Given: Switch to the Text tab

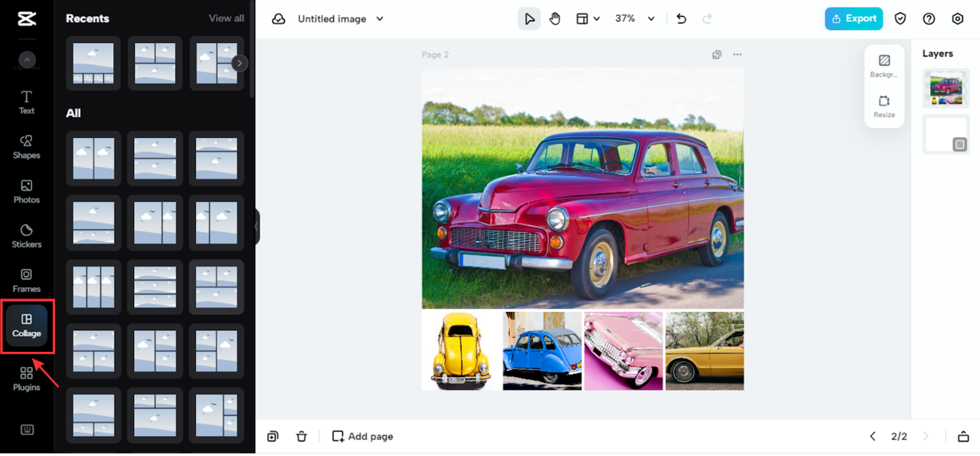Looking at the screenshot, I should tap(27, 102).
